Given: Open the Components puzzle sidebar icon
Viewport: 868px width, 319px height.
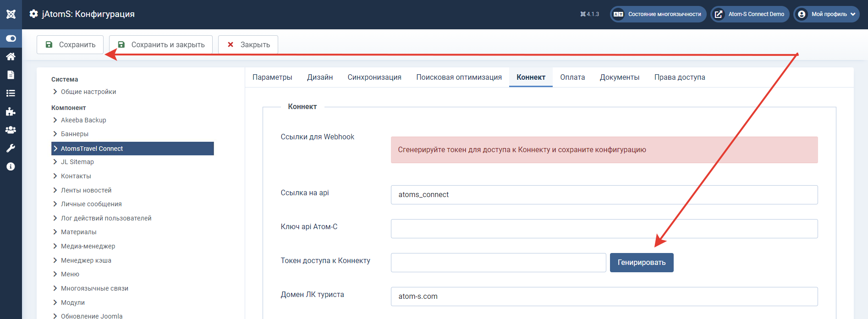Looking at the screenshot, I should [11, 111].
